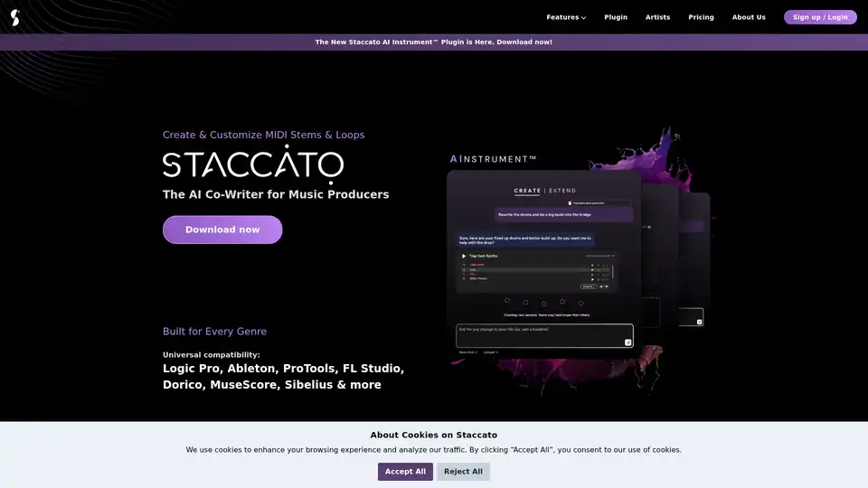Select the CREATE tab in plugin preview
Screen dimensions: 868x488
coord(527,191)
